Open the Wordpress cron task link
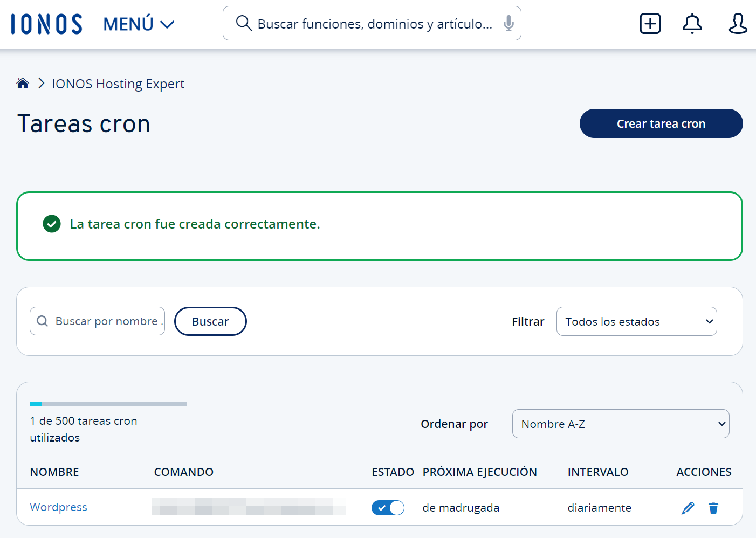The image size is (756, 538). click(58, 507)
